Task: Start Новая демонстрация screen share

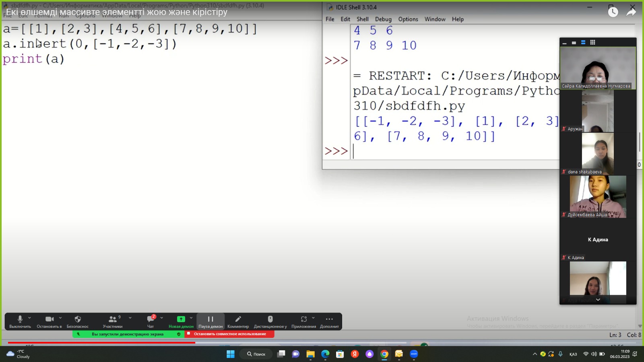Action: (181, 321)
